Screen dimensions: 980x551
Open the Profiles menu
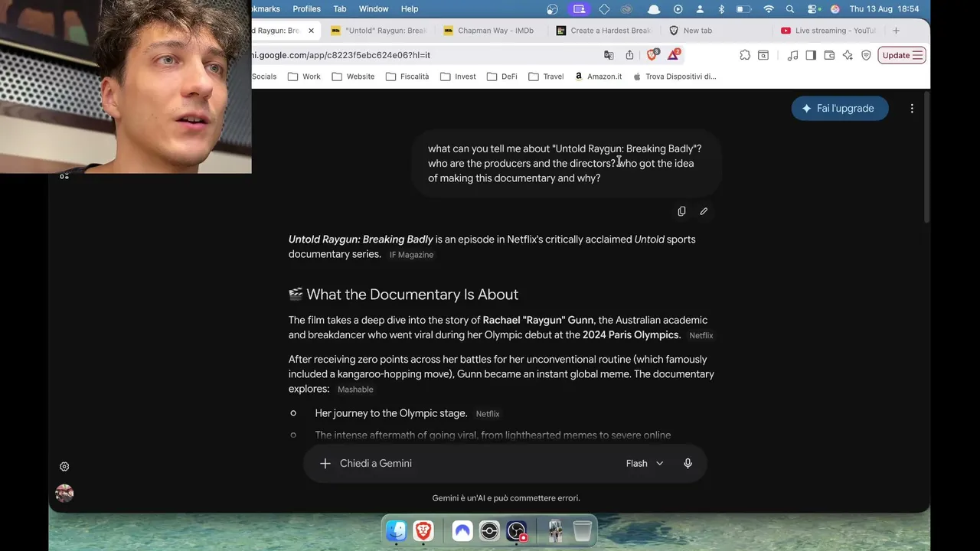(x=306, y=9)
